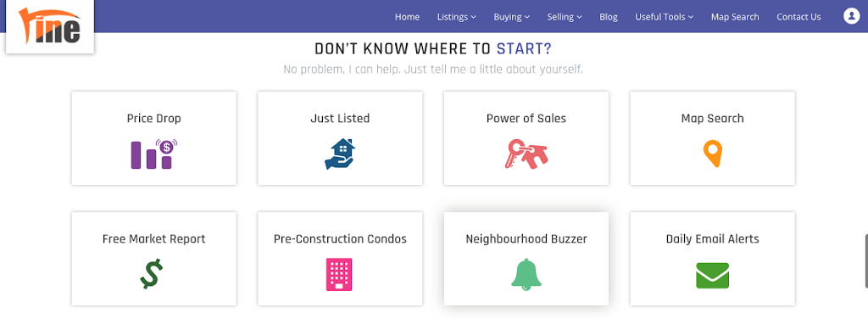Click the site logo in the header
The height and width of the screenshot is (330, 868).
(50, 26)
